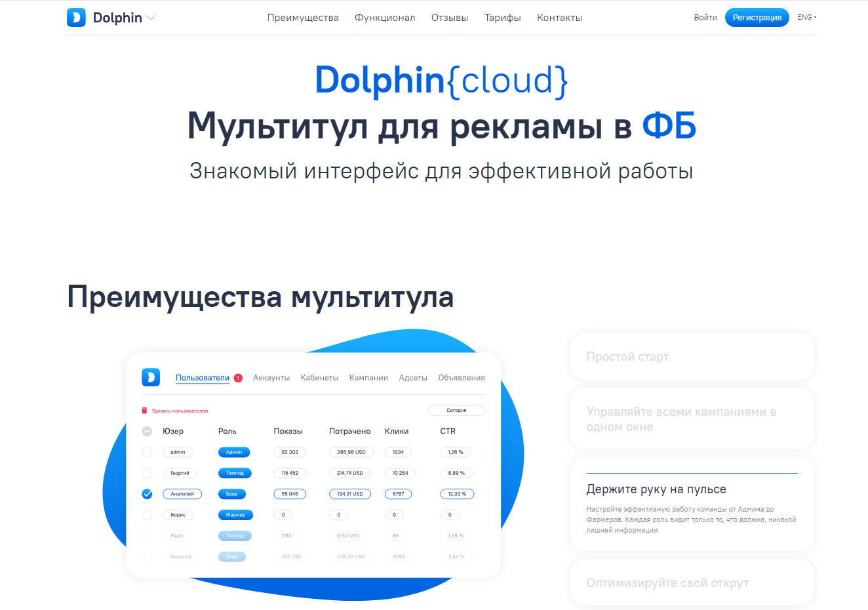Click the Держите руку на пульсе card
This screenshot has width=868, height=610.
692,504
